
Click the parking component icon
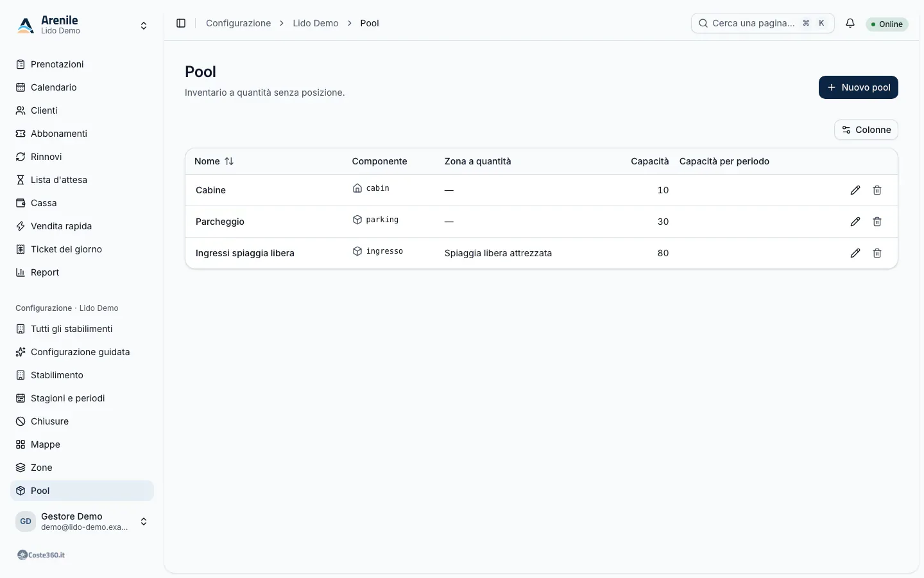point(357,220)
